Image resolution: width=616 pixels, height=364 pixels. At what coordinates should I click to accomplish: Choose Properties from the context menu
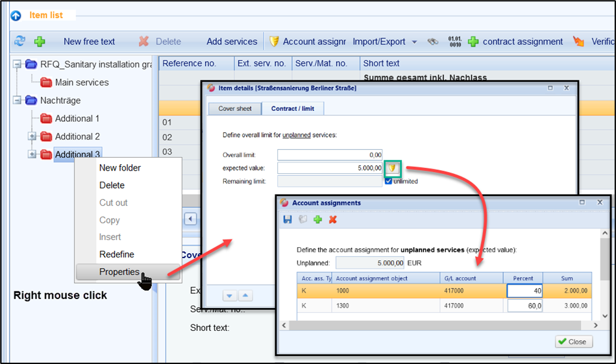[119, 272]
